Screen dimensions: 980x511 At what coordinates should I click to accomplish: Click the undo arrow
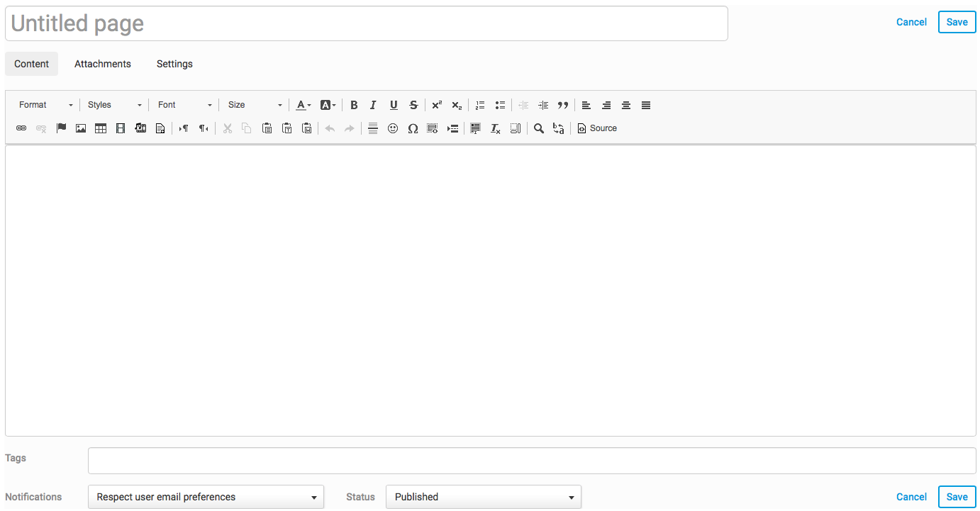point(330,128)
